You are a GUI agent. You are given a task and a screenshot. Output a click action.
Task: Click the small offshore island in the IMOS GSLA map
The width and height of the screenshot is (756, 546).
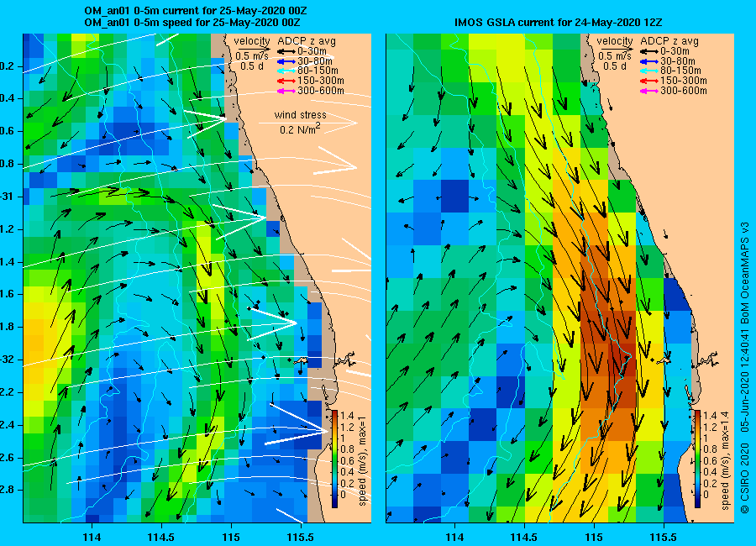point(664,360)
